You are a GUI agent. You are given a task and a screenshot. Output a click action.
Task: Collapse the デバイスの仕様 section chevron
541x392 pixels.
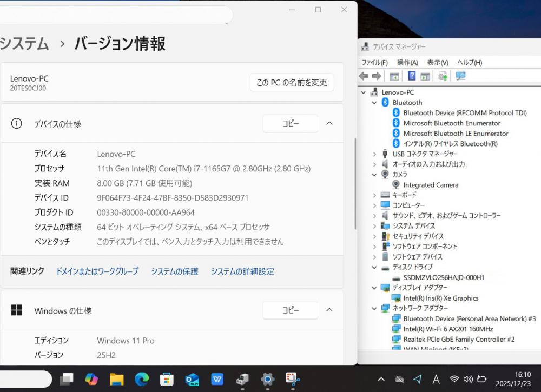point(329,123)
